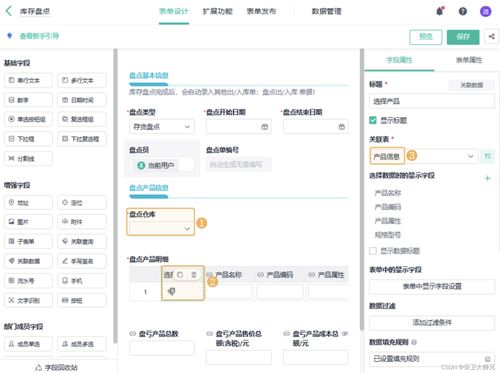This screenshot has height=373, width=500.
Task: Select the 表单属性 tab
Action: point(469,60)
